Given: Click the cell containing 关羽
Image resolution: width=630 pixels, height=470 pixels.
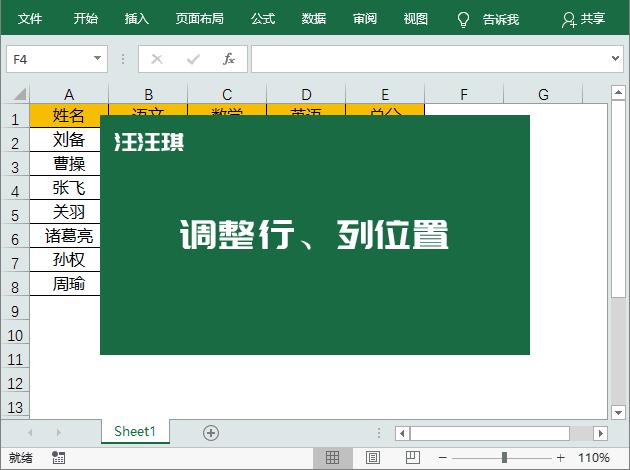Looking at the screenshot, I should coord(65,212).
